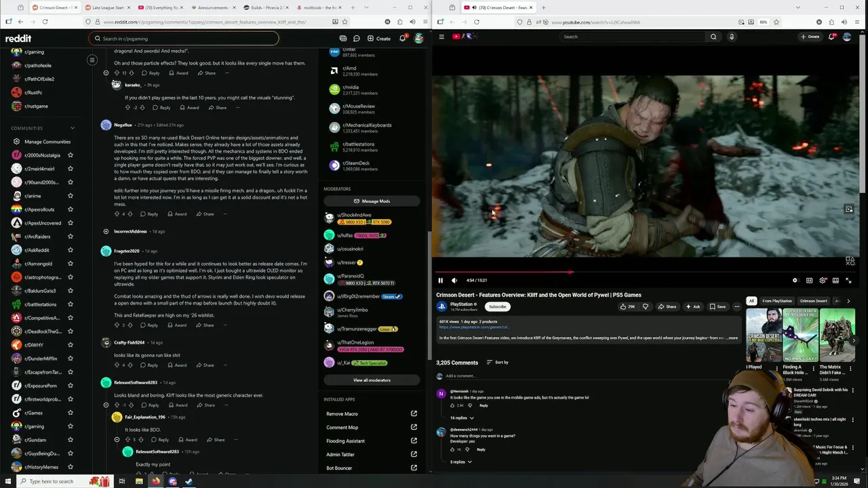
Task: Collapse the Crafty-Fish9264 comment thread
Action: [106, 365]
